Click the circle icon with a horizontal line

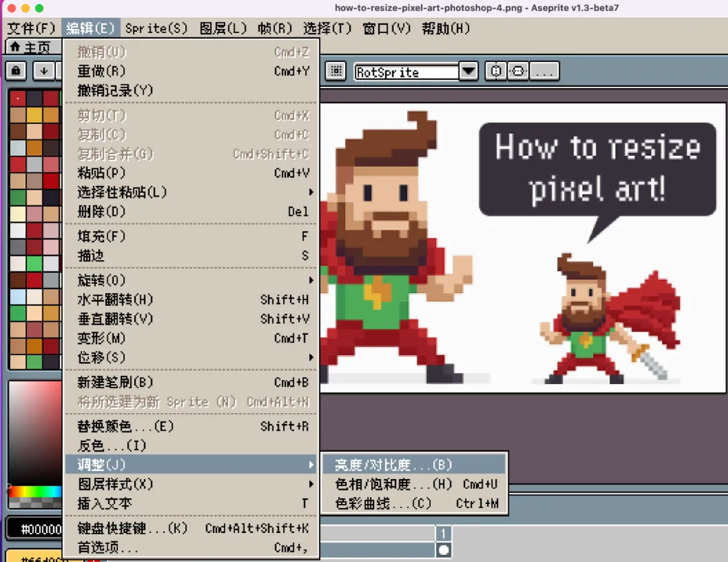(x=518, y=71)
